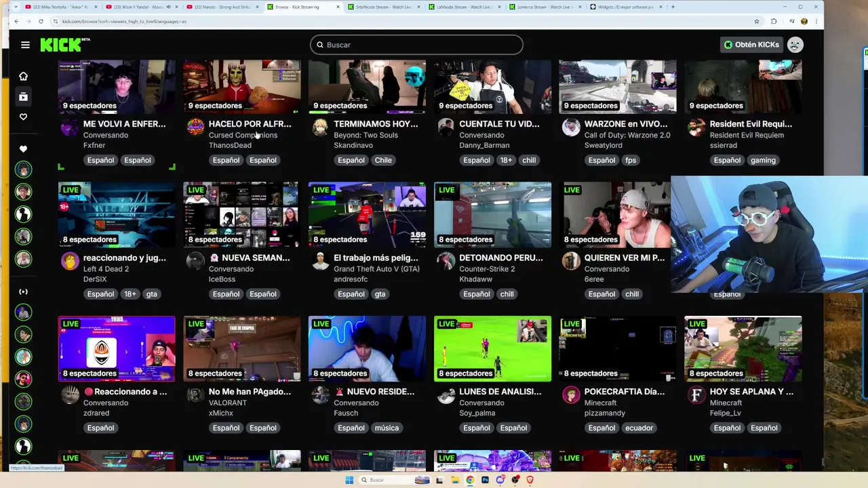The height and width of the screenshot is (488, 868).
Task: Click the Chile tag on the Skandinavo stream
Action: pyautogui.click(x=383, y=161)
